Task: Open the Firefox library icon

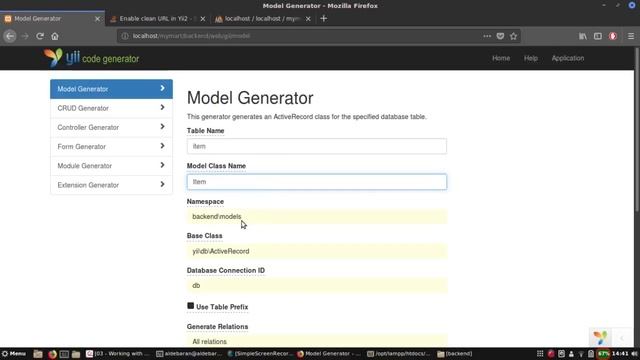Action: click(583, 36)
